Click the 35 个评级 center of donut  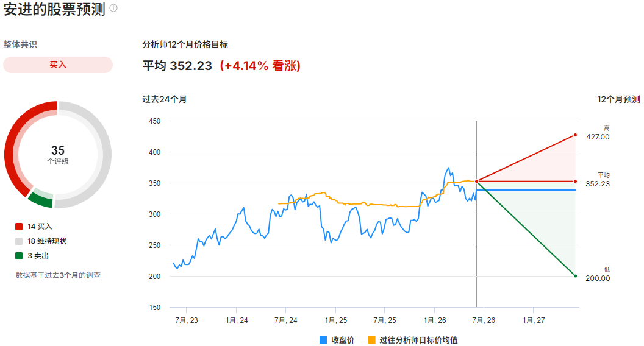click(58, 155)
